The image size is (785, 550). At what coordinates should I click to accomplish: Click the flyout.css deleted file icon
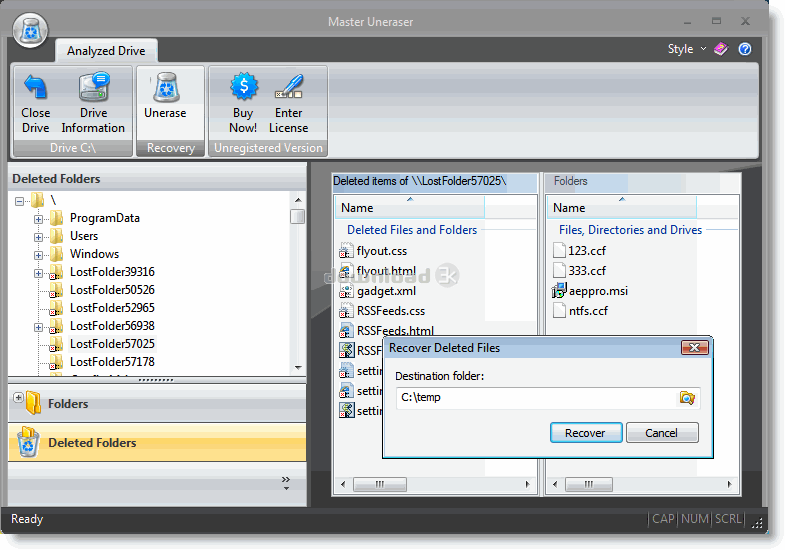point(346,251)
